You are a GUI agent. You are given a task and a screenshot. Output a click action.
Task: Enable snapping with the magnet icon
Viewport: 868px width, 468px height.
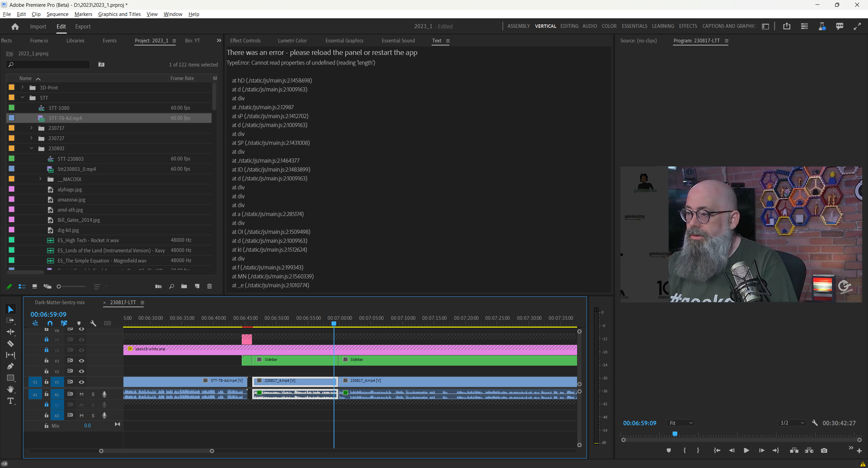tap(50, 323)
